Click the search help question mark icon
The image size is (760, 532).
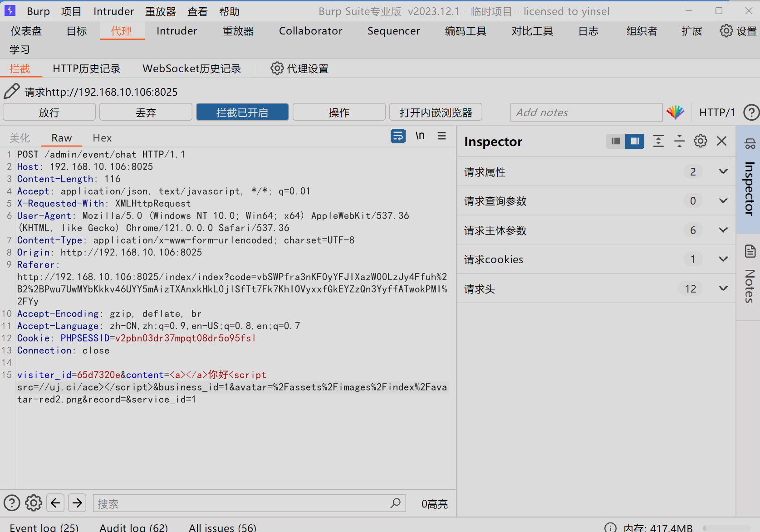[12, 503]
